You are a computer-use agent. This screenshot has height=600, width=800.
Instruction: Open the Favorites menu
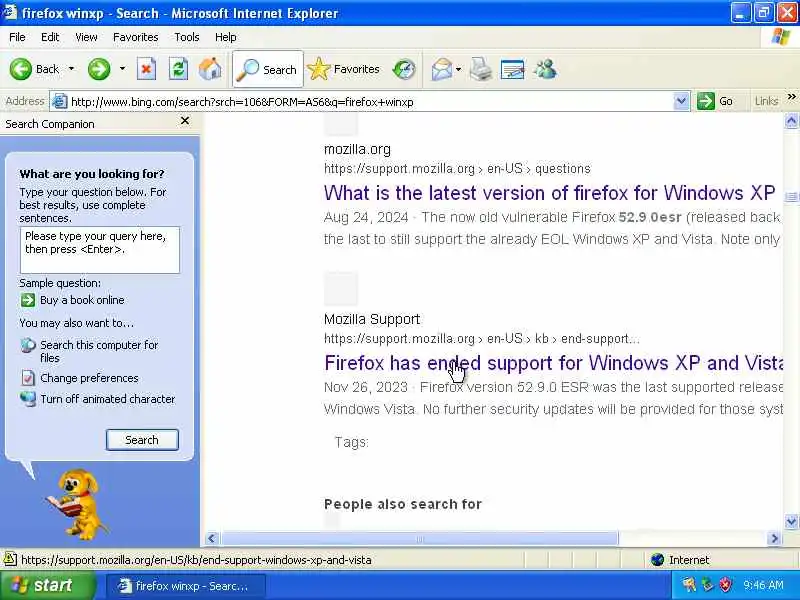pyautogui.click(x=135, y=37)
